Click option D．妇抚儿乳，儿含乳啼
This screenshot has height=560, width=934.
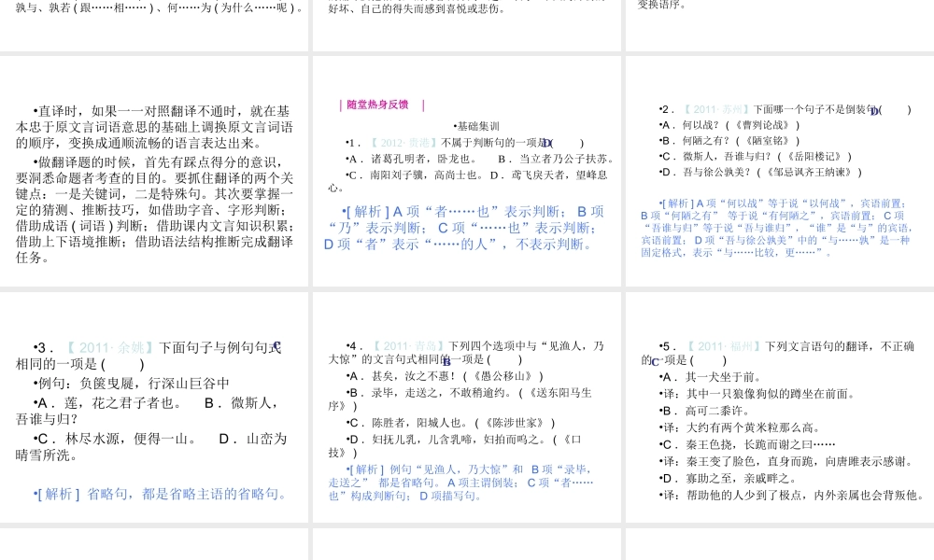coord(455,446)
